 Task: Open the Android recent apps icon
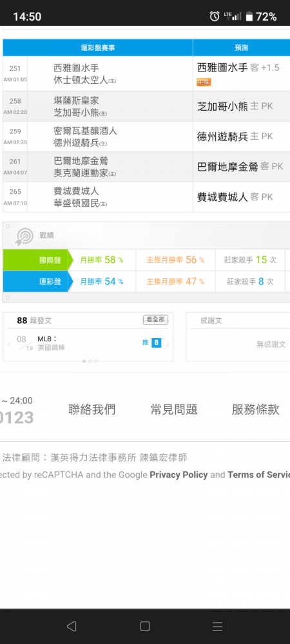point(218,627)
